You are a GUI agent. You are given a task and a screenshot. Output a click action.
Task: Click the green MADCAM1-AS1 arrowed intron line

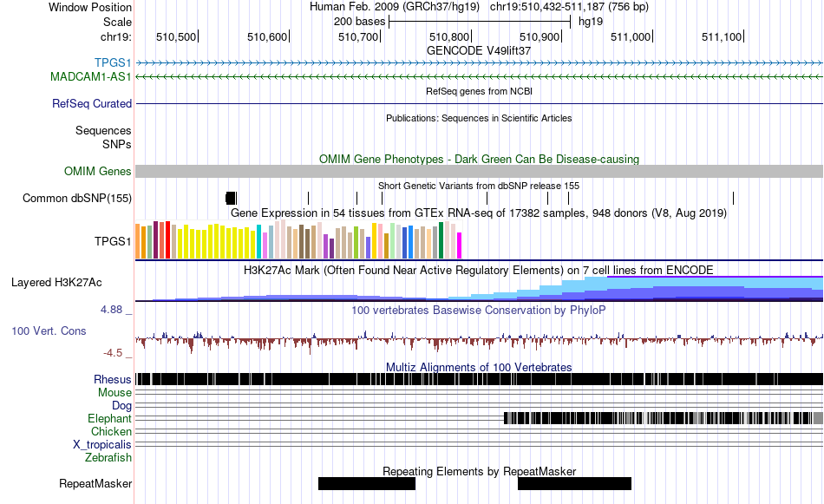(x=479, y=76)
